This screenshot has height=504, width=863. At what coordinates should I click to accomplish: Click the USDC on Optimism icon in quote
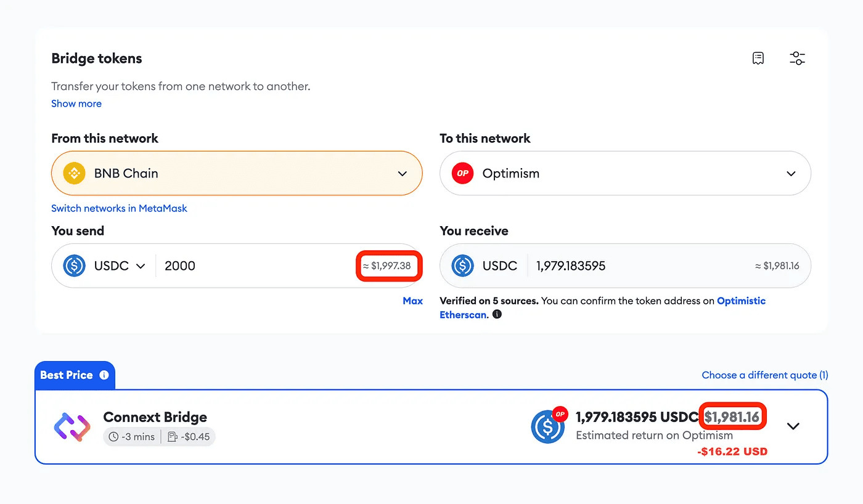[x=548, y=425]
